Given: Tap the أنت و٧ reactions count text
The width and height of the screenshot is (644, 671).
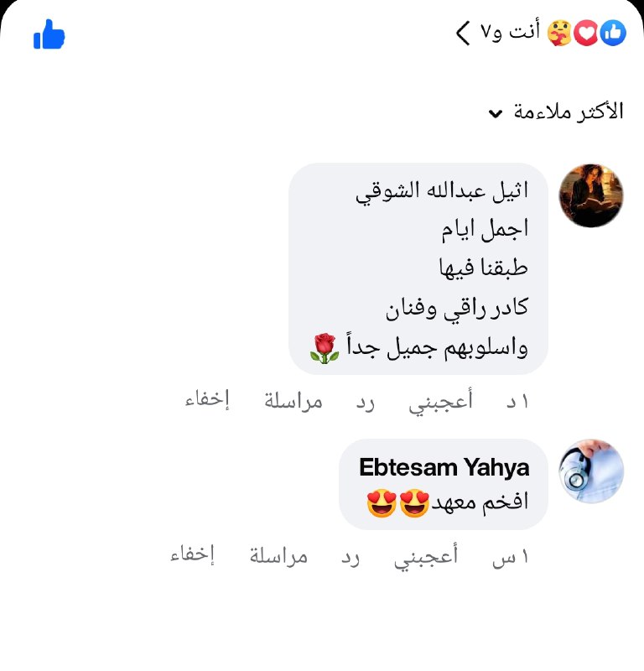Looking at the screenshot, I should (x=510, y=32).
